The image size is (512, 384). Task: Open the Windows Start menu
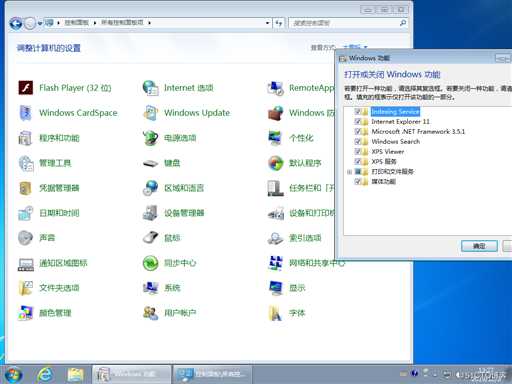point(14,375)
